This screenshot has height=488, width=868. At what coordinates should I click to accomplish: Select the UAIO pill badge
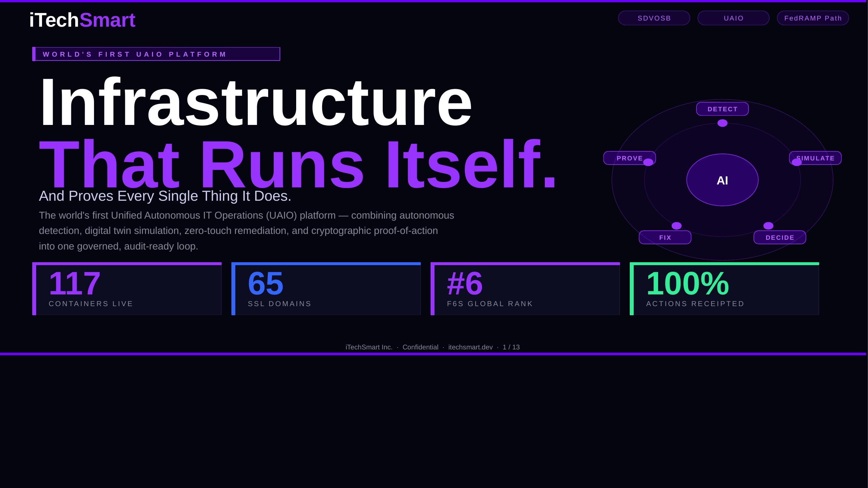pos(734,18)
